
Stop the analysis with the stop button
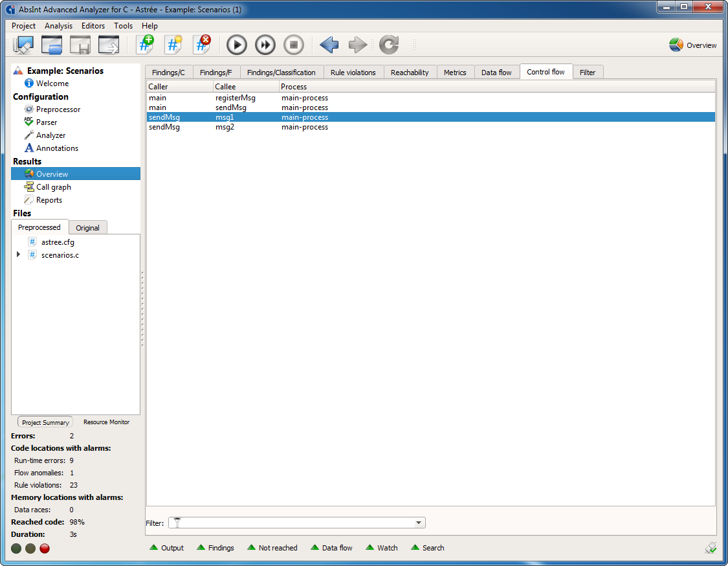[x=293, y=45]
